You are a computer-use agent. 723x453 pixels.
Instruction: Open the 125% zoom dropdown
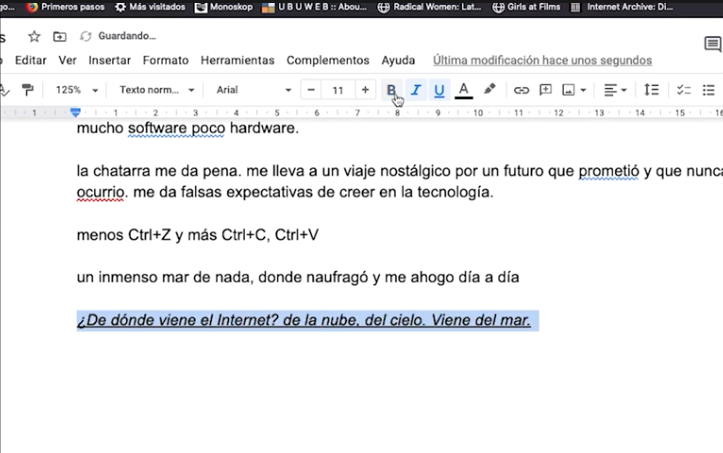coord(76,90)
